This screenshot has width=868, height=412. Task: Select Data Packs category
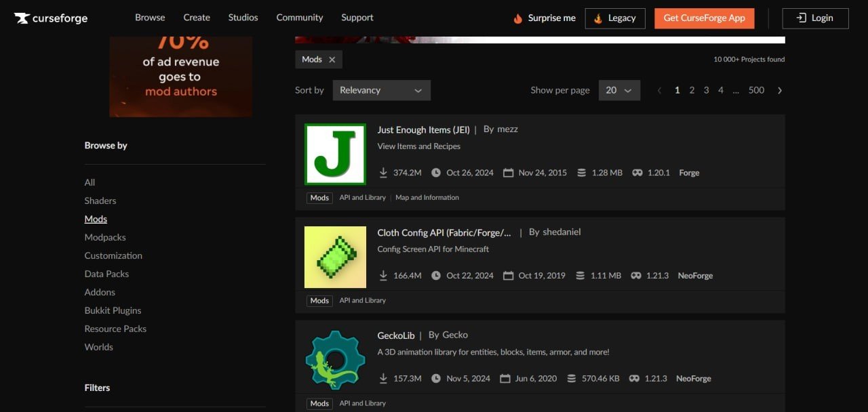106,274
